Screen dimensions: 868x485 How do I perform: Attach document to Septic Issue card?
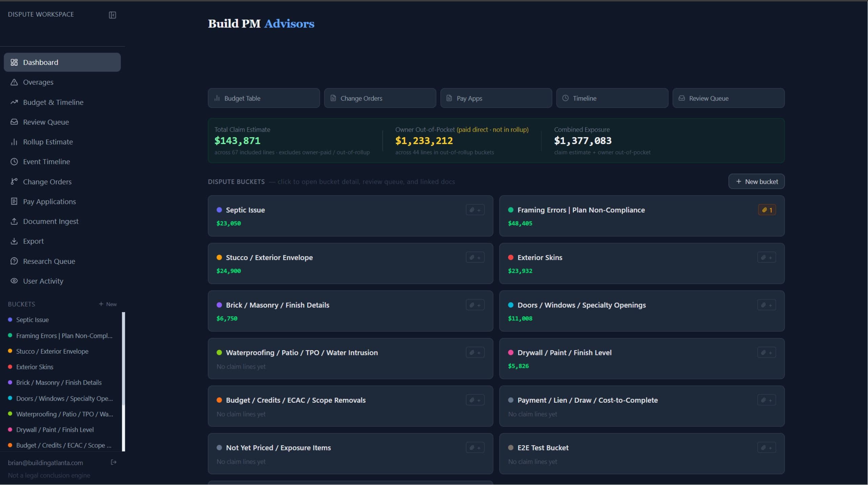coord(475,210)
